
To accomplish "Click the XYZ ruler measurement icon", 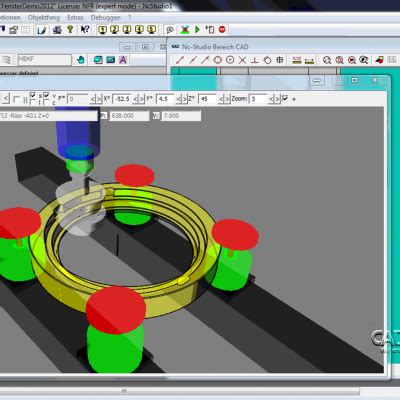I will coord(297,60).
